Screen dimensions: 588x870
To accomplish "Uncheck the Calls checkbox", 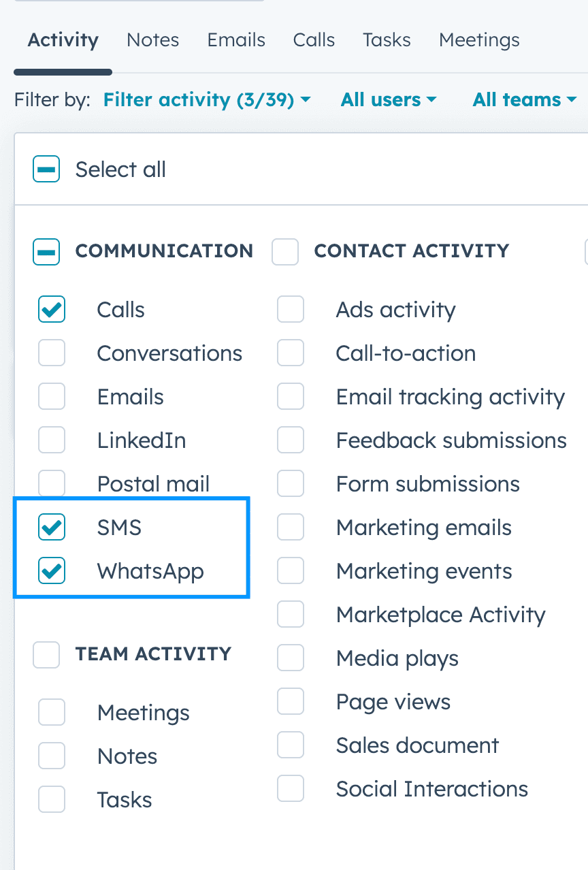I will 52,310.
